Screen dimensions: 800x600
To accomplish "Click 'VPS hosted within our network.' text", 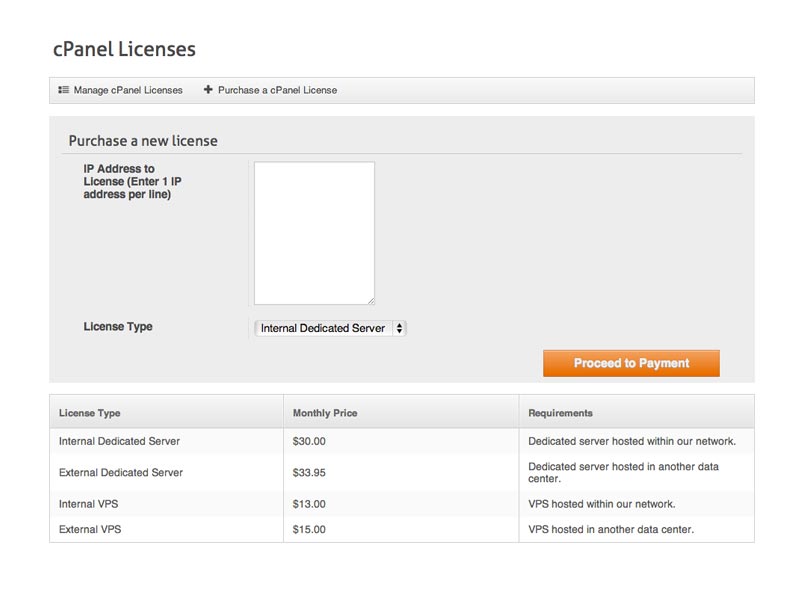I will pyautogui.click(x=602, y=504).
